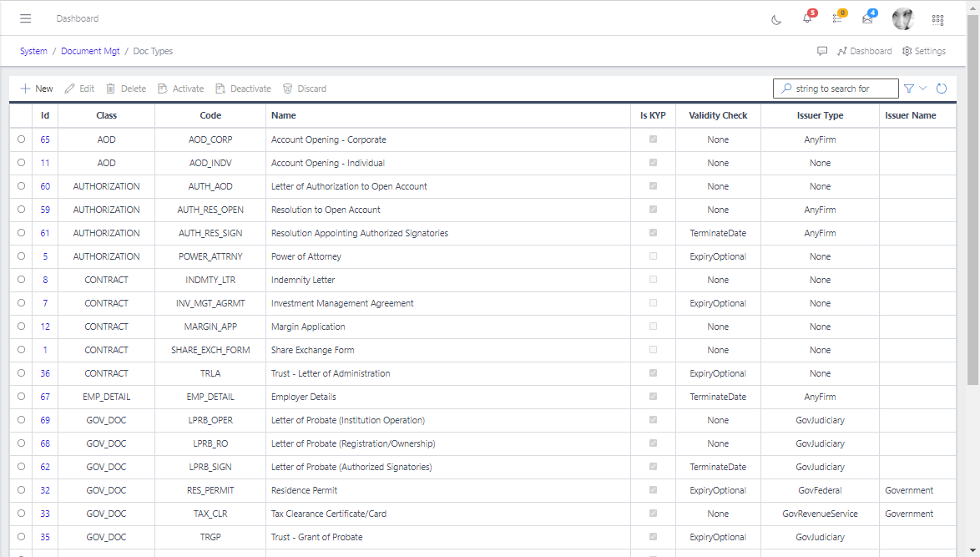980x557 pixels.
Task: Open the task list icon with yellow badge
Action: [x=837, y=18]
